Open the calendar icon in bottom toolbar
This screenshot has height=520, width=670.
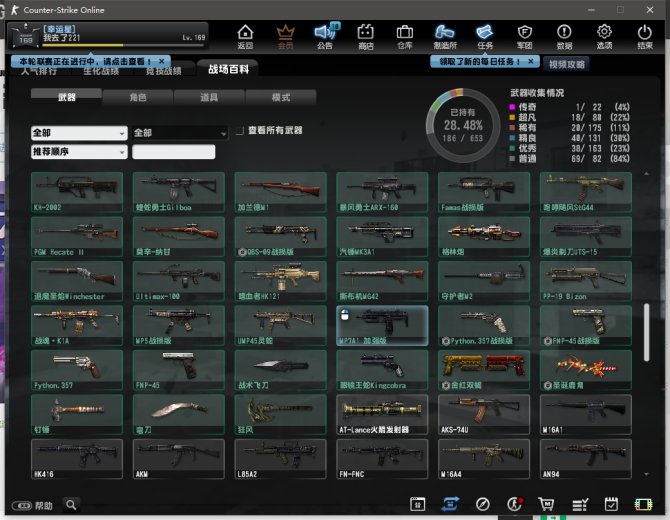click(417, 504)
